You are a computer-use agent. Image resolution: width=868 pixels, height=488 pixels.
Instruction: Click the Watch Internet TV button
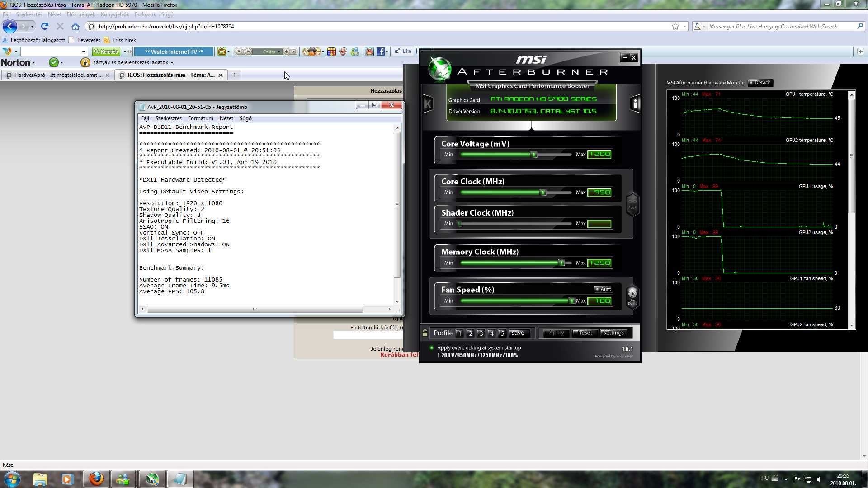pos(174,52)
